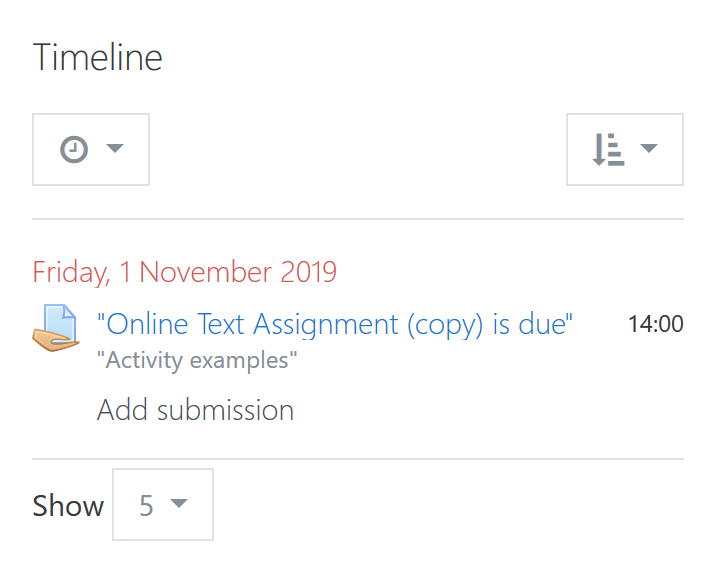Click the clock icon in the date filter
This screenshot has height=572, width=716.
pos(74,149)
